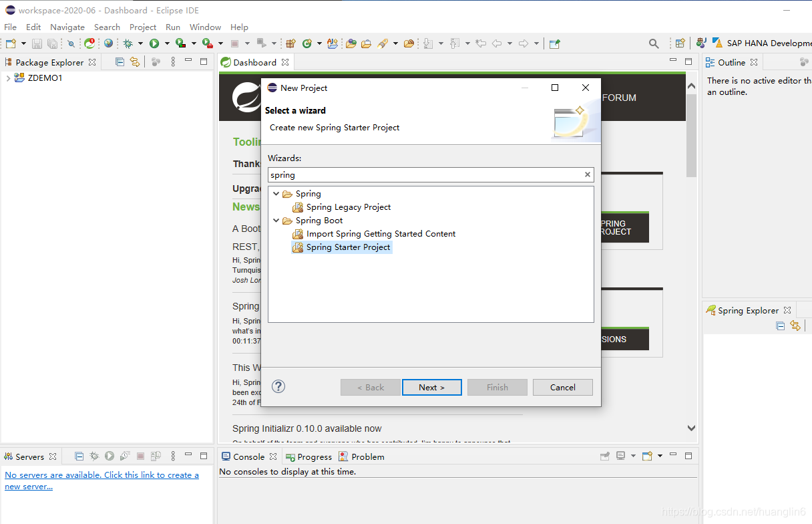The height and width of the screenshot is (524, 812).
Task: Click the Next button in the wizard
Action: coord(431,387)
